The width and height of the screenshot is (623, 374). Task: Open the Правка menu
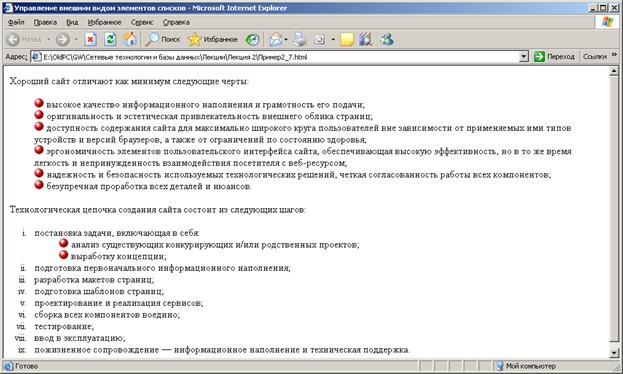click(x=45, y=22)
